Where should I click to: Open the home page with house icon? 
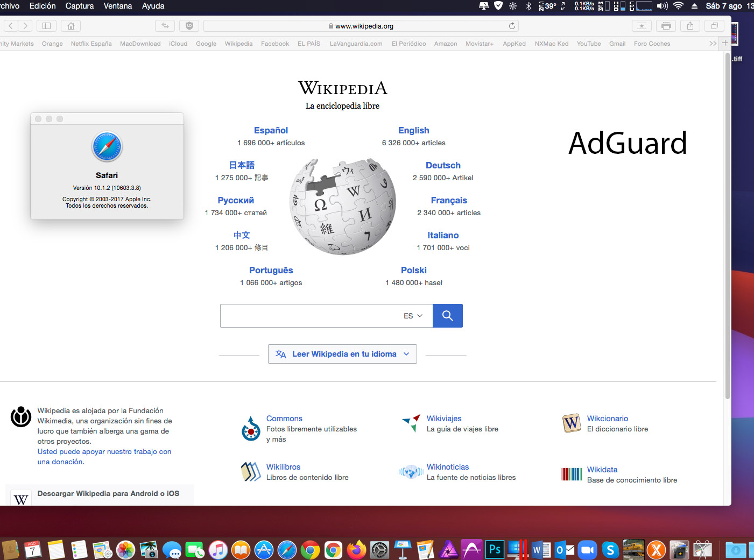[71, 26]
